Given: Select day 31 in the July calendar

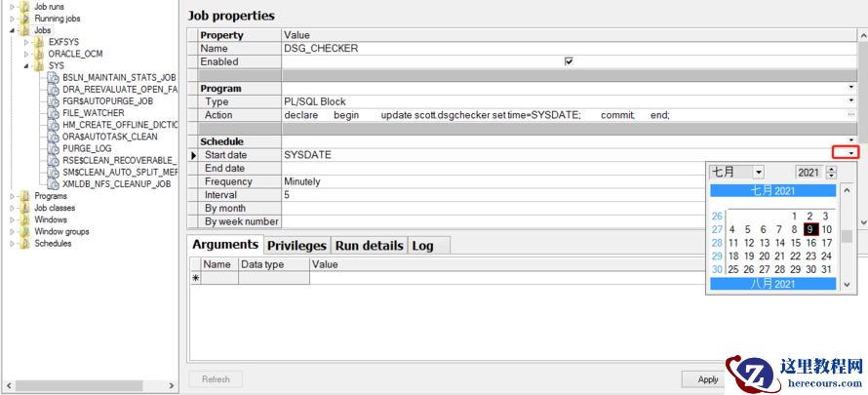Looking at the screenshot, I should (x=826, y=269).
